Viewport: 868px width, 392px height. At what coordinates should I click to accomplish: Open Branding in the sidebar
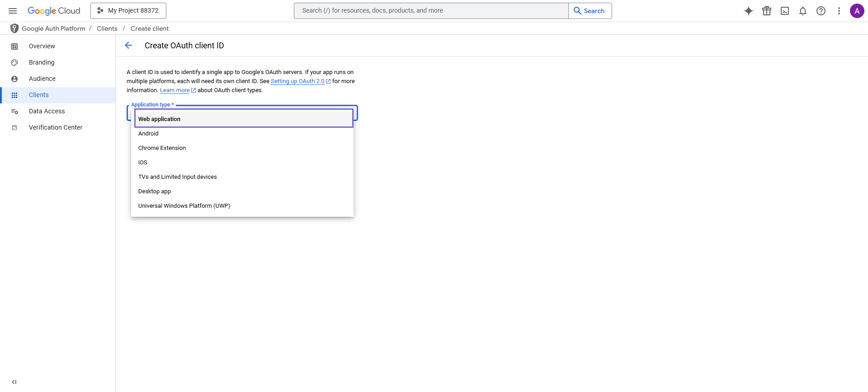pyautogui.click(x=42, y=62)
